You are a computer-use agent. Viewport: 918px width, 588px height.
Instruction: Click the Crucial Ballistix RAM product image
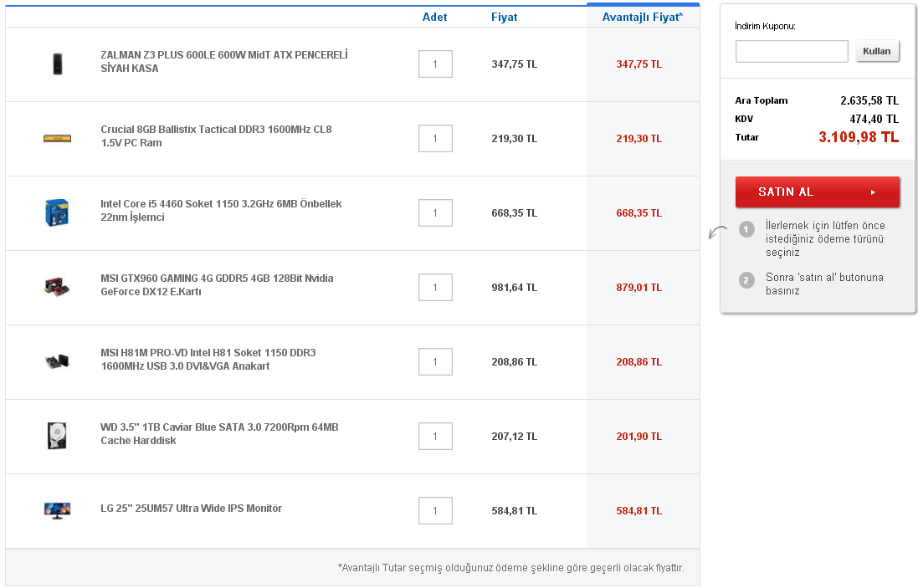click(x=57, y=138)
